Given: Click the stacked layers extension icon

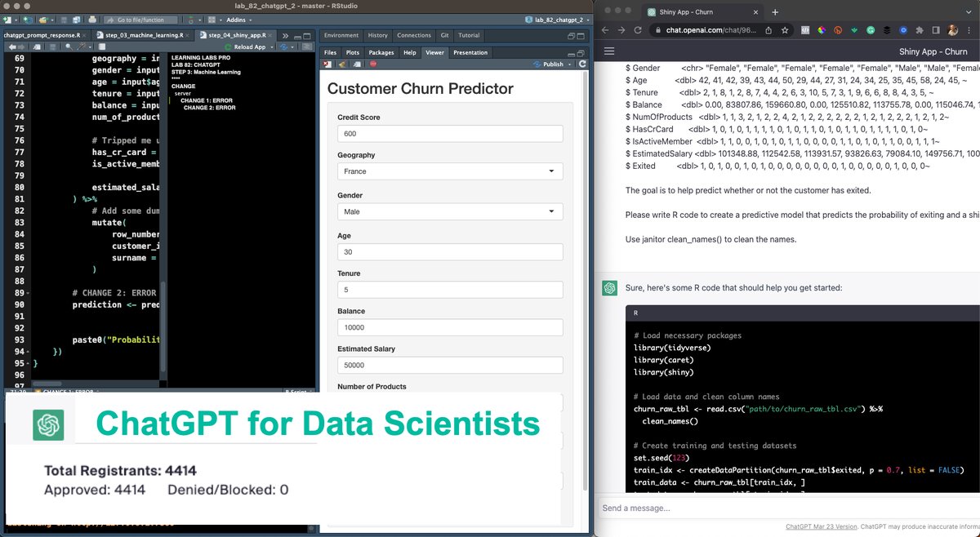Looking at the screenshot, I should point(887,30).
